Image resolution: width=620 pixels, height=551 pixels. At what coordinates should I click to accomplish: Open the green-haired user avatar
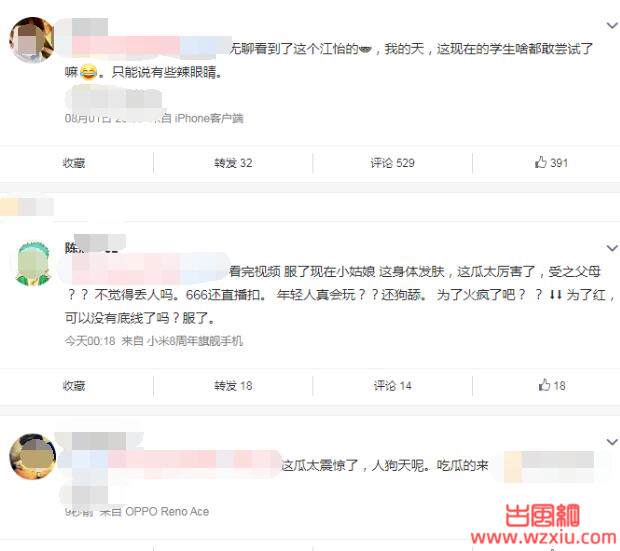coord(33,263)
